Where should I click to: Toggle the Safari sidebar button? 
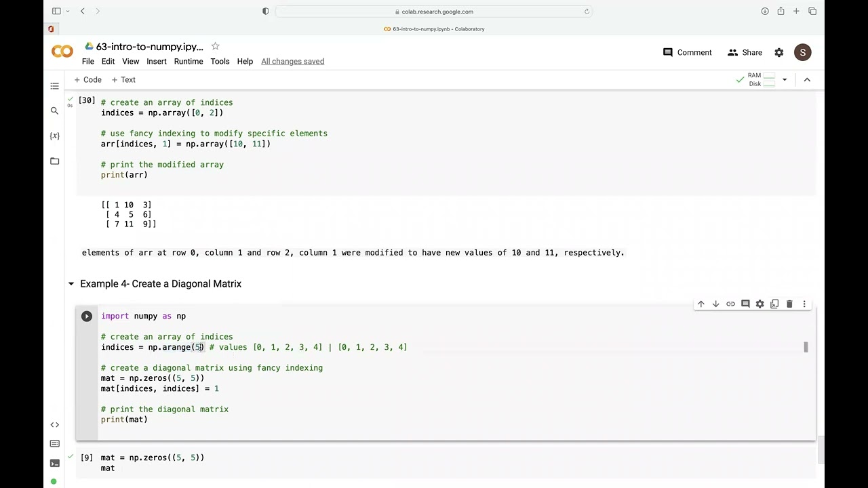56,11
